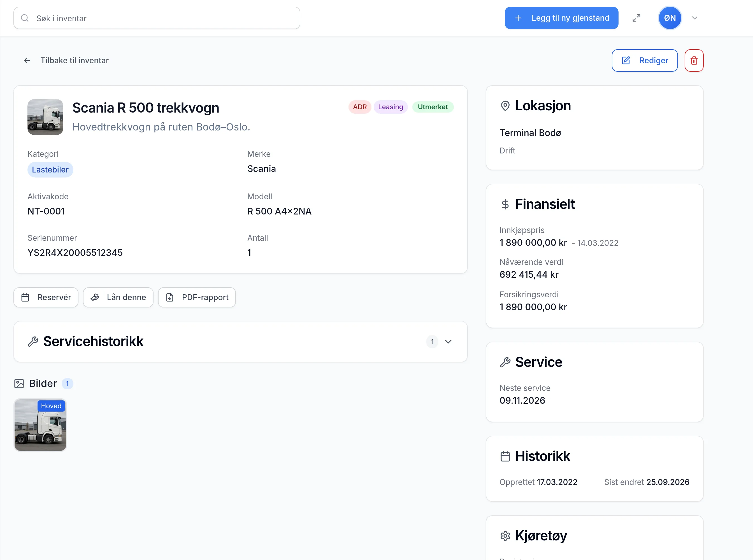The height and width of the screenshot is (560, 753).
Task: Expand the Servicehistorikk chevron
Action: click(x=448, y=341)
